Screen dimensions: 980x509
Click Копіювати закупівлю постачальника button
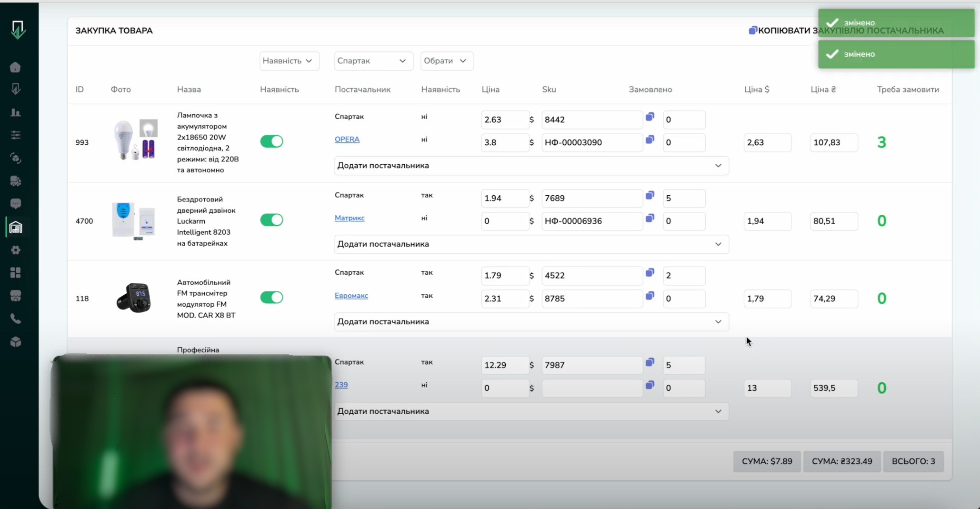[x=846, y=30]
